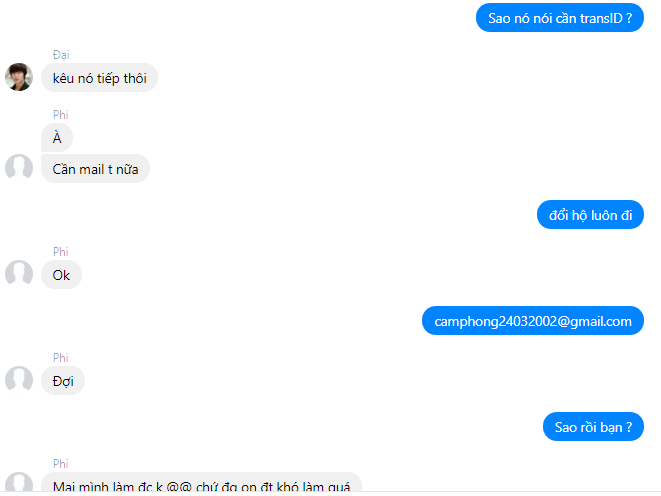Select the 'Sao rồi bạn ?' bubble
661x496 pixels.
pos(593,426)
